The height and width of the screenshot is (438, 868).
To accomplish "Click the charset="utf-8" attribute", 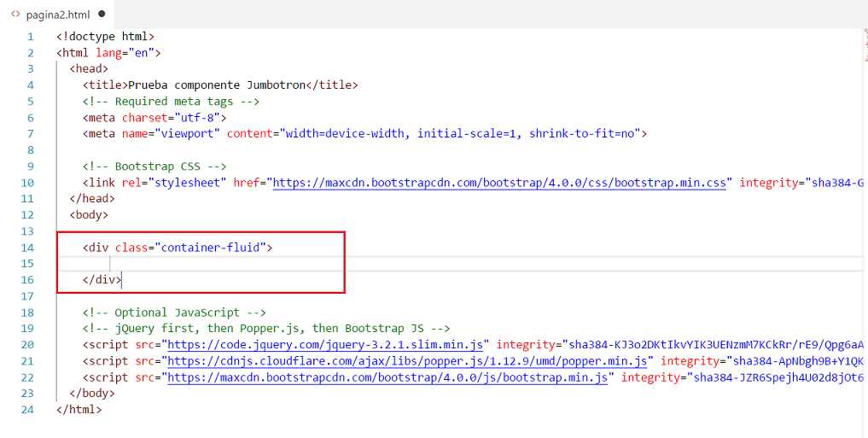I will [x=172, y=118].
